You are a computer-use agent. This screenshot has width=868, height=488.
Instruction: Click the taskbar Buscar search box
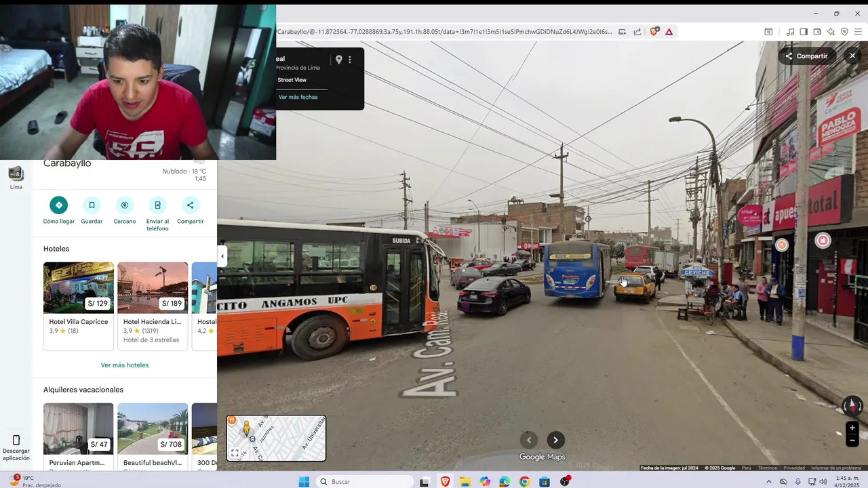point(366,482)
